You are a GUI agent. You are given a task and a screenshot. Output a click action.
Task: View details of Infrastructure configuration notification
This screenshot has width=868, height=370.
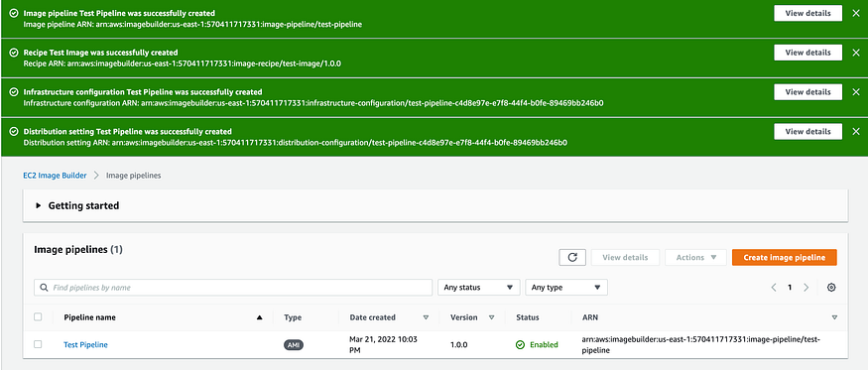[807, 92]
